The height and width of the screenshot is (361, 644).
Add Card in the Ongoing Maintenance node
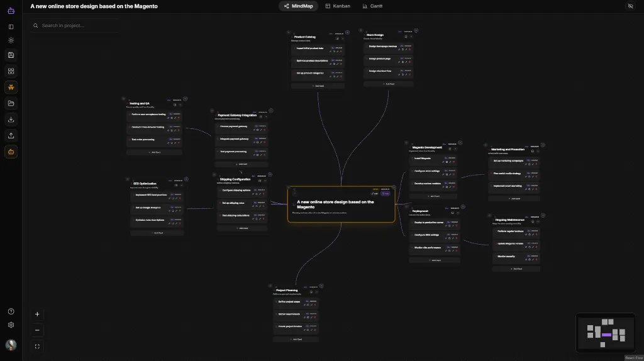(516, 269)
